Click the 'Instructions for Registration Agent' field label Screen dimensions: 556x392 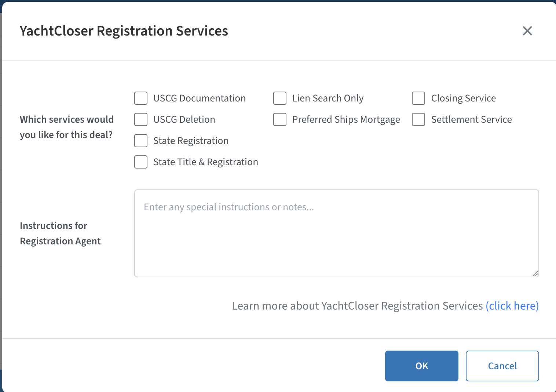coord(60,233)
